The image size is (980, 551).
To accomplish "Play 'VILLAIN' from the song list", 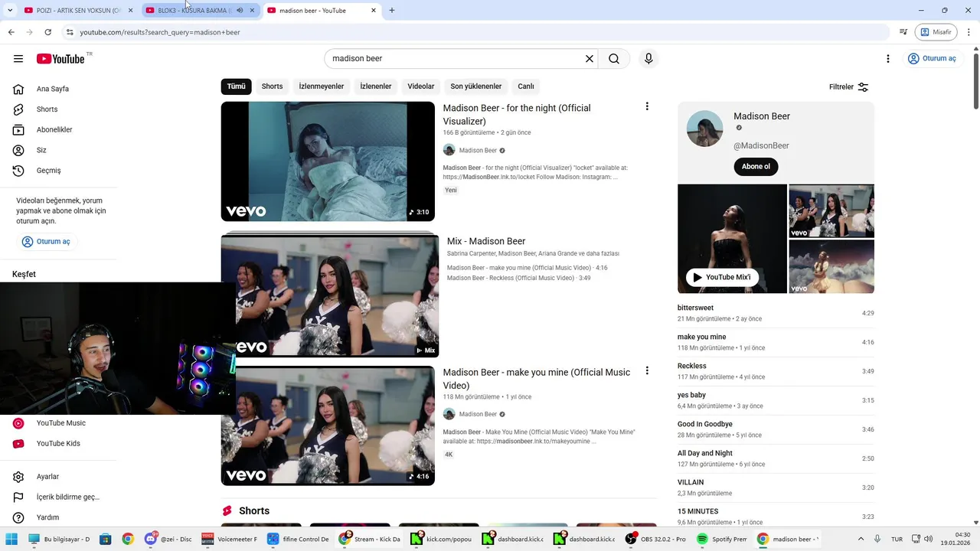I will [x=776, y=487].
